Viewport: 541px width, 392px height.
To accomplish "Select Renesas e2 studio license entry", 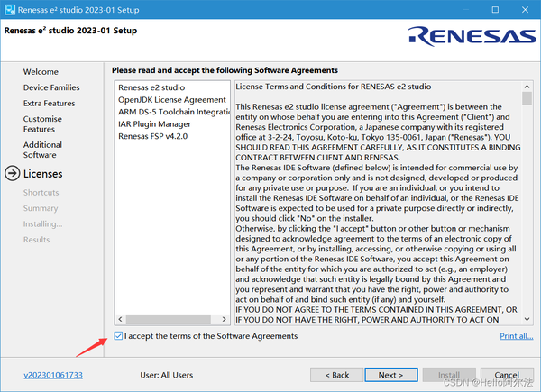I will [x=151, y=87].
